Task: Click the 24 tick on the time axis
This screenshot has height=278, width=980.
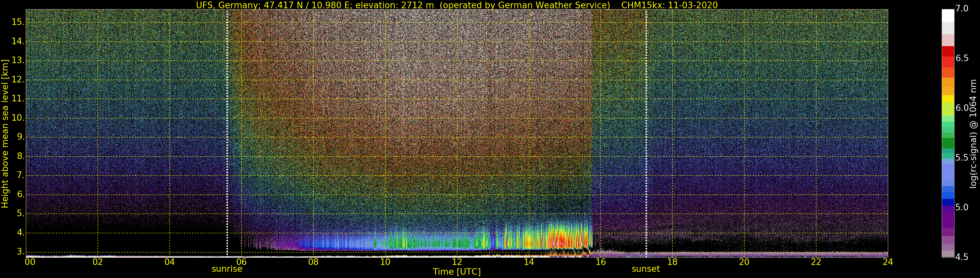Action: point(888,262)
